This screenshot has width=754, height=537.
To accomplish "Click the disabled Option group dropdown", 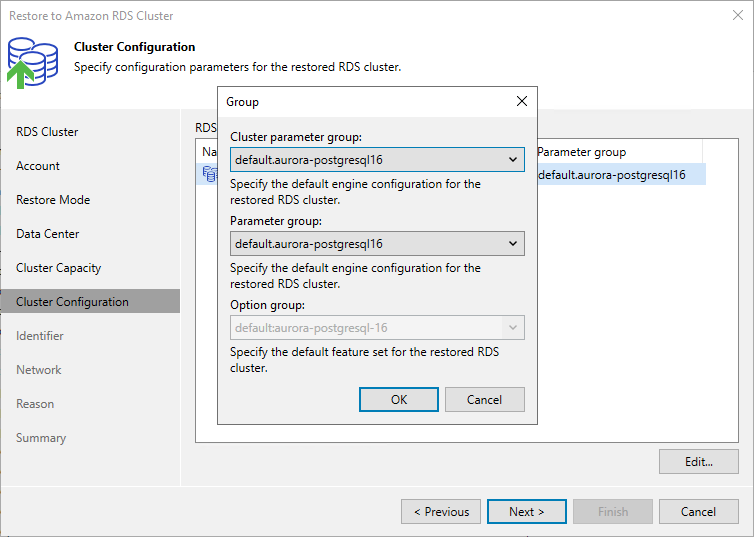I will coord(377,328).
